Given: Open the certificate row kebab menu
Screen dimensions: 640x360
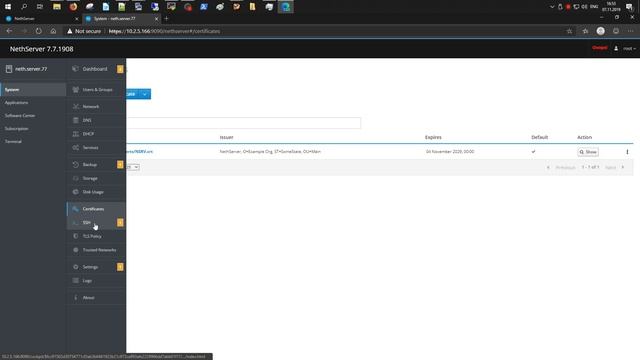Looking at the screenshot, I should click(627, 152).
